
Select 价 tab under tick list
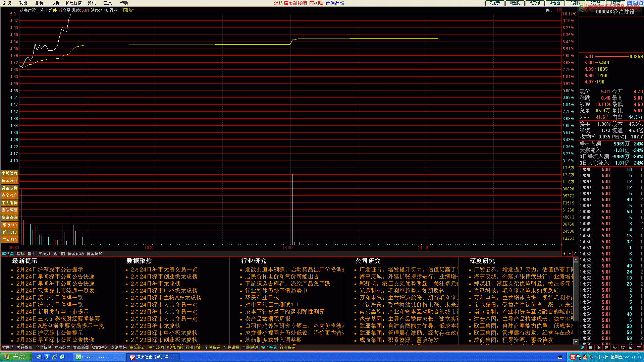[x=591, y=348]
